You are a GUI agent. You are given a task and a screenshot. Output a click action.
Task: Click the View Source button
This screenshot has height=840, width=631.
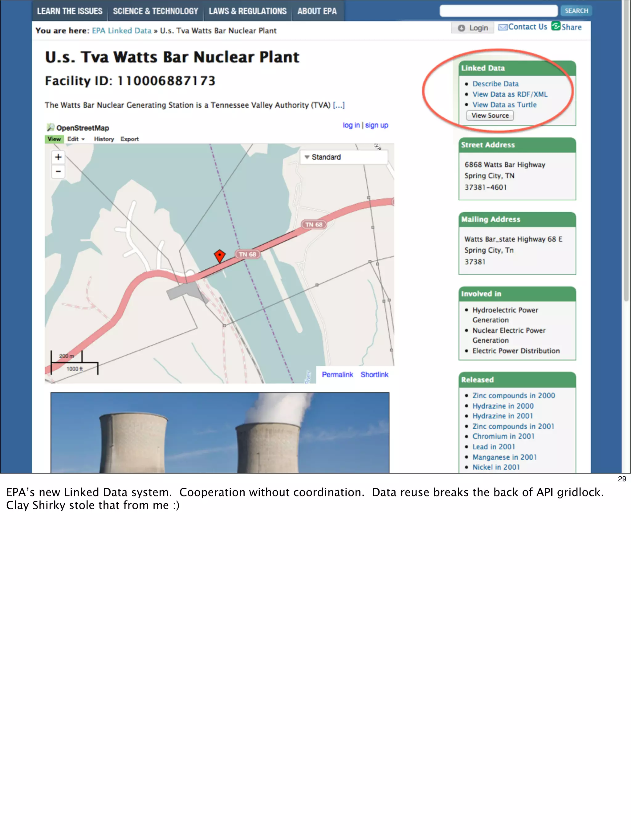coord(490,116)
